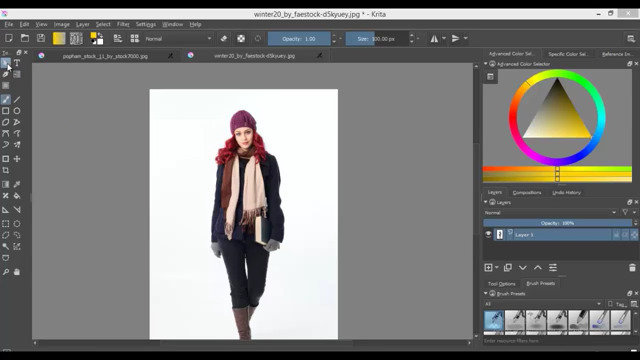Screen dimensions: 640x360
Task: Delete layer using trash icon
Action: [632, 268]
